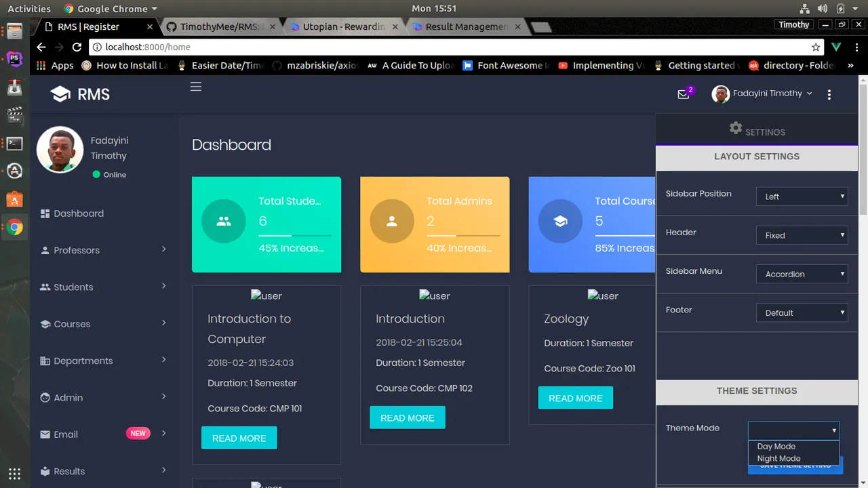Bookmark this page with the star icon
868x488 pixels.
[x=816, y=47]
